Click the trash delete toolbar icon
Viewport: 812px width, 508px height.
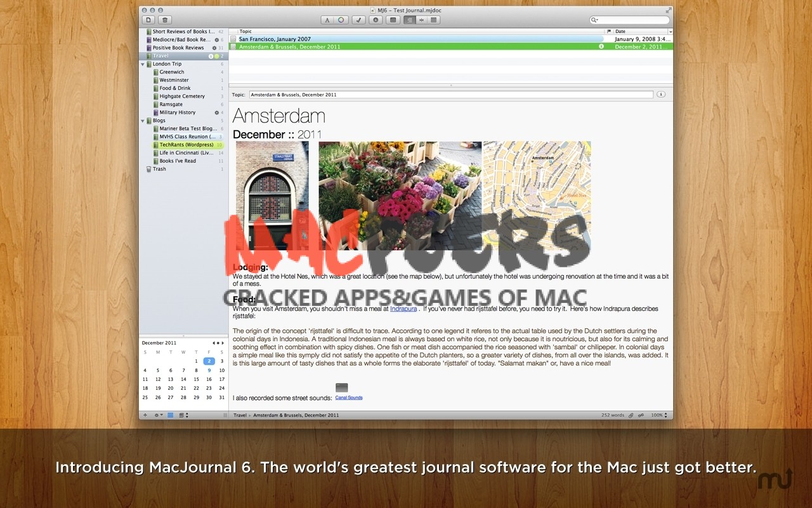[164, 20]
